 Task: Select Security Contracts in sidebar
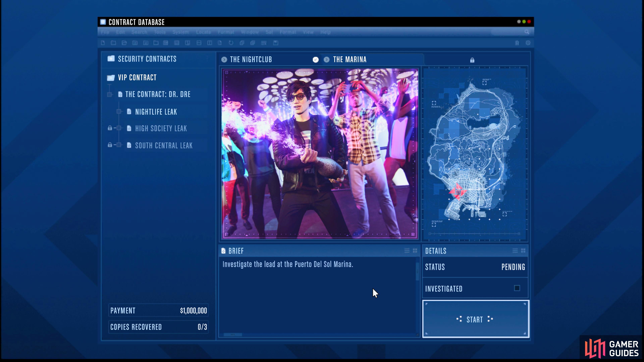coord(158,59)
